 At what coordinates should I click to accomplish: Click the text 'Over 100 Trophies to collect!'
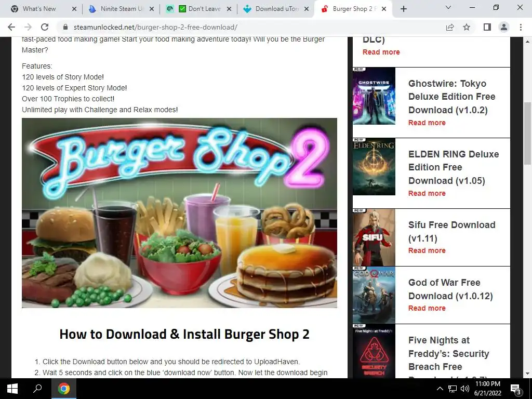(x=68, y=99)
